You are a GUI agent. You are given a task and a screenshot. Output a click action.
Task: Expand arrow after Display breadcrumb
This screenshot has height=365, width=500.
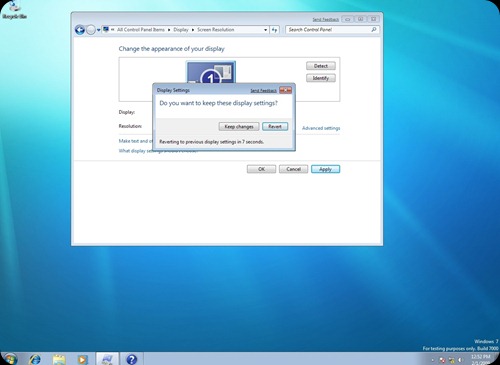(193, 30)
